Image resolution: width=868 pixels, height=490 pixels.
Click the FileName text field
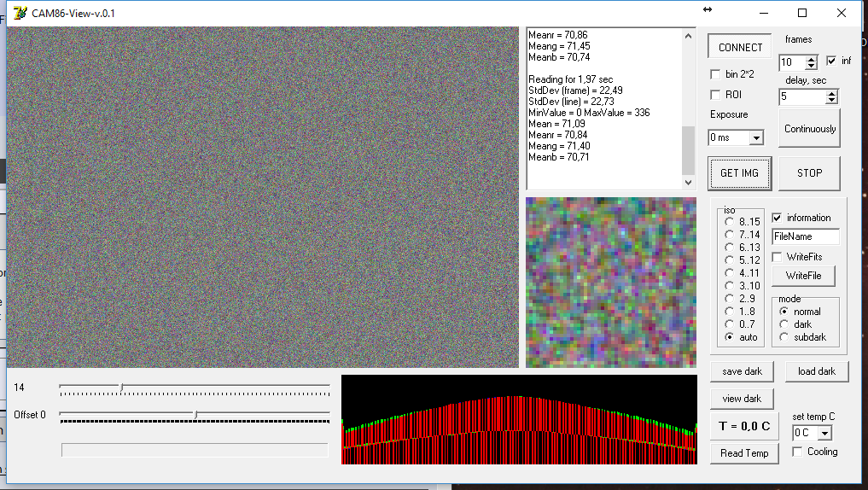pyautogui.click(x=806, y=236)
